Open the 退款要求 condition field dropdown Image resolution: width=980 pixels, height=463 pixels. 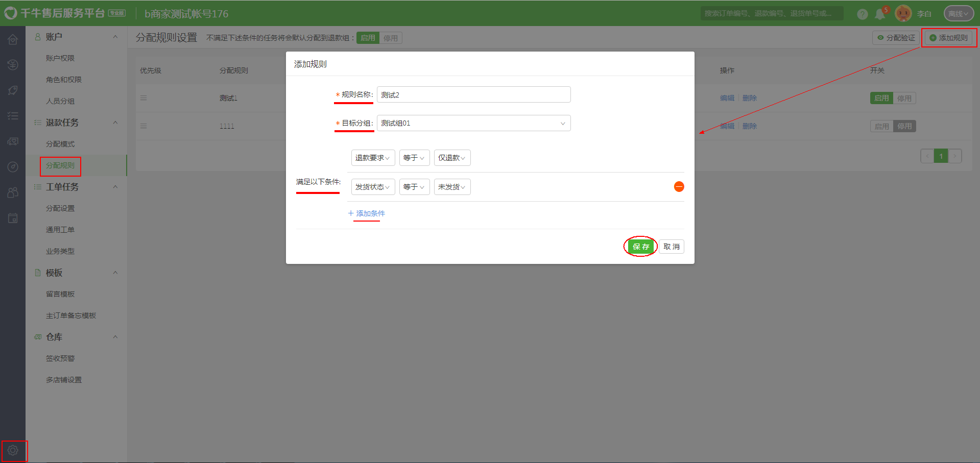point(373,158)
